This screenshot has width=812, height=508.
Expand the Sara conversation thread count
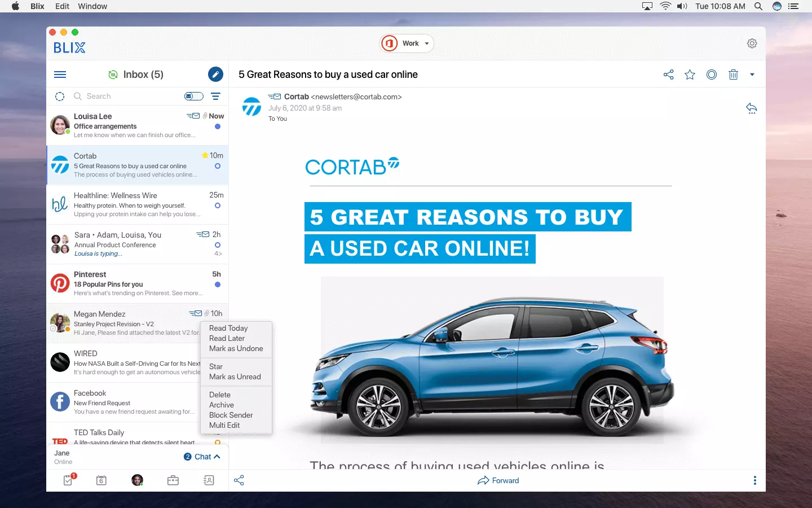tap(218, 254)
